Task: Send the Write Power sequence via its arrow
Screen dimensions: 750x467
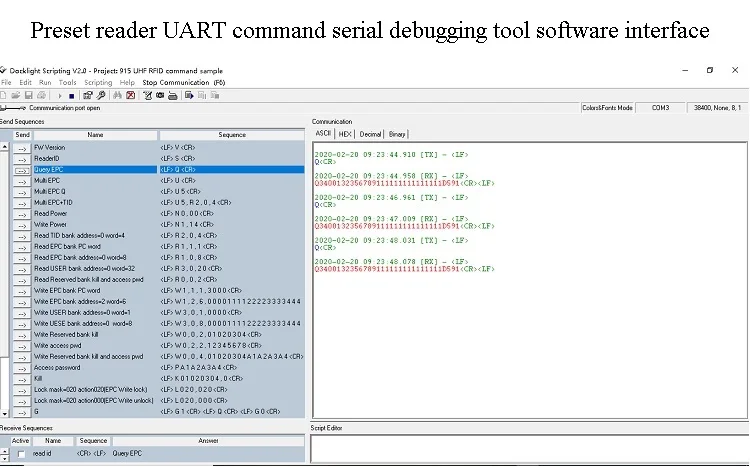Action: click(x=22, y=225)
